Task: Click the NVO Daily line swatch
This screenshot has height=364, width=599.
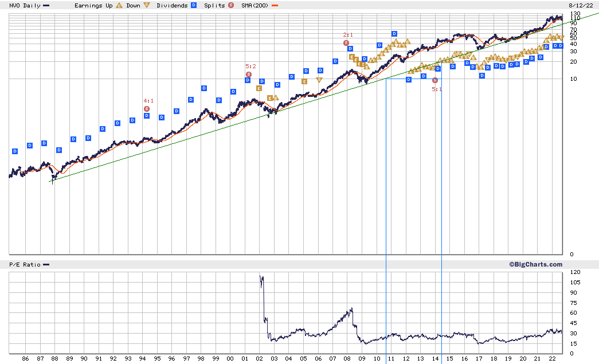Action: pos(46,6)
